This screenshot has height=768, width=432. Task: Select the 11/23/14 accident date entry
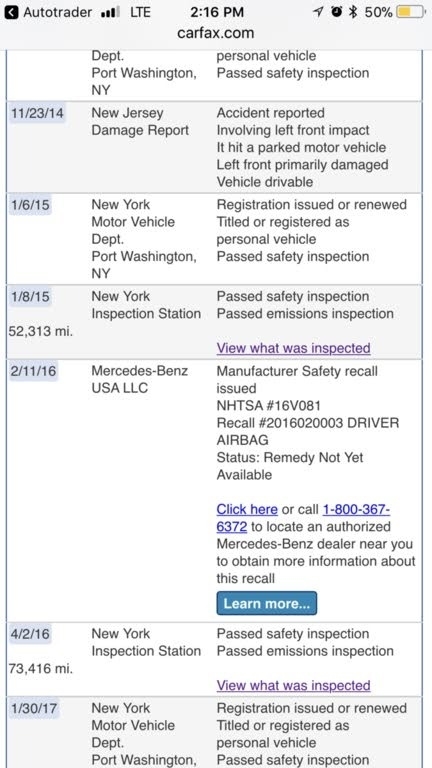37,113
